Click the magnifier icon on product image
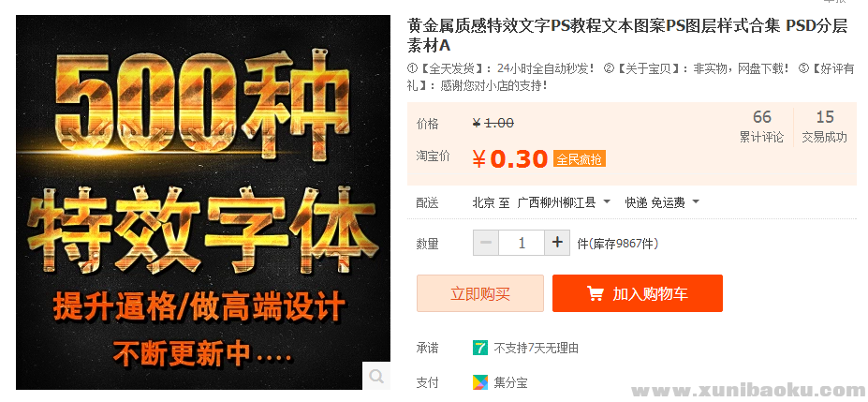The height and width of the screenshot is (402, 868). pyautogui.click(x=376, y=376)
